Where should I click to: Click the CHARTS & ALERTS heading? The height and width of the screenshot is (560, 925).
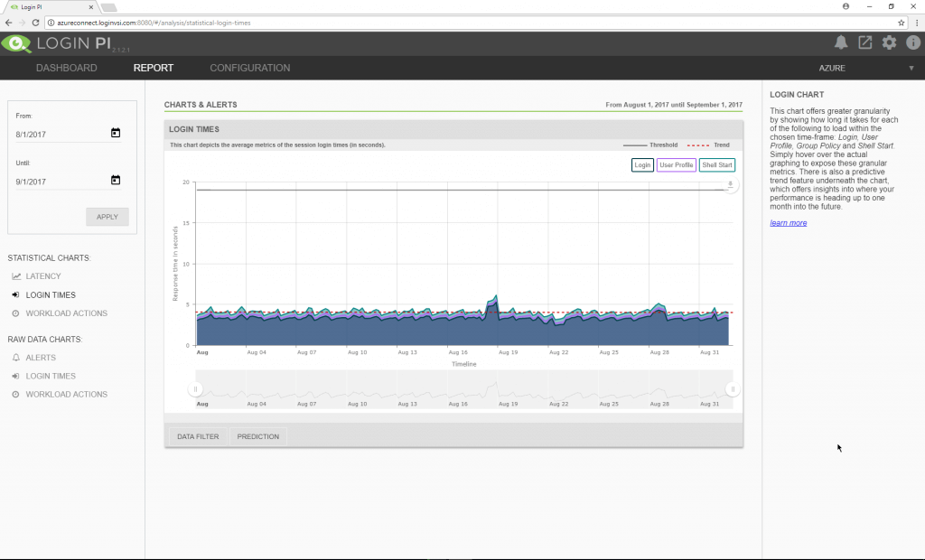[201, 105]
